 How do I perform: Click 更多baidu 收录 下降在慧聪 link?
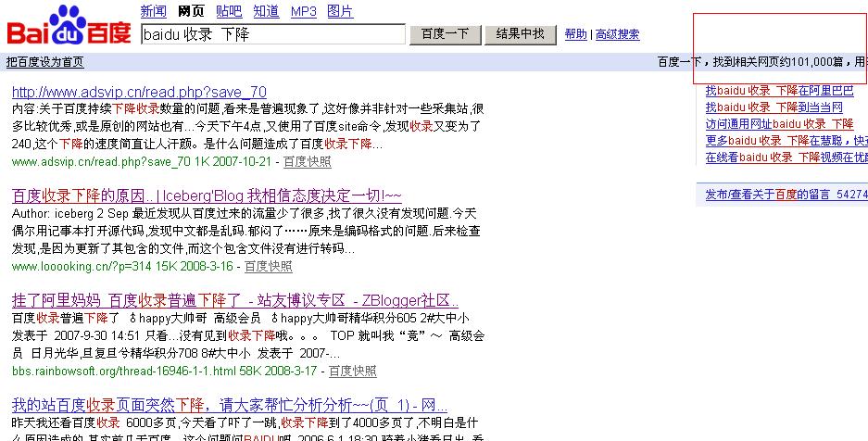tap(786, 141)
